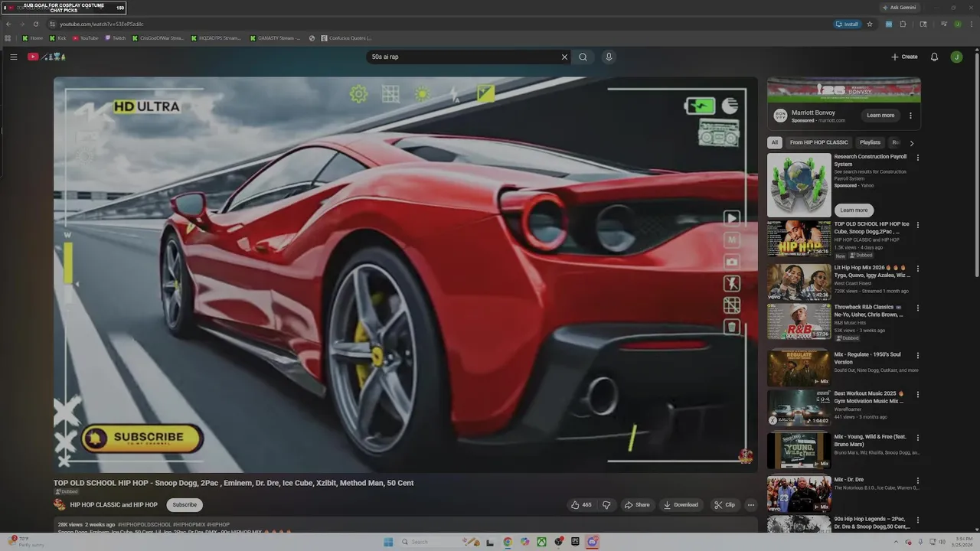Open Discord from the taskbar
This screenshot has width=980, height=551.
point(592,542)
